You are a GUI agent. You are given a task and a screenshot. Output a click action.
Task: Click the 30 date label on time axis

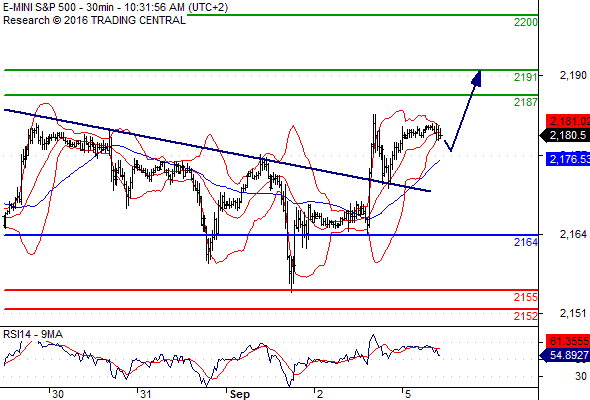57,394
